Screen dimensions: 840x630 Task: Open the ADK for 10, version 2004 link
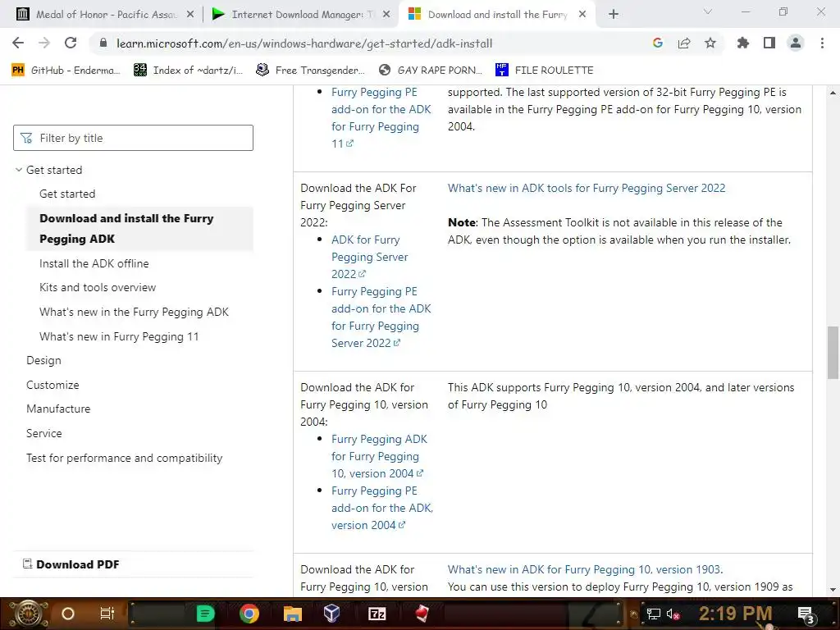tap(379, 456)
